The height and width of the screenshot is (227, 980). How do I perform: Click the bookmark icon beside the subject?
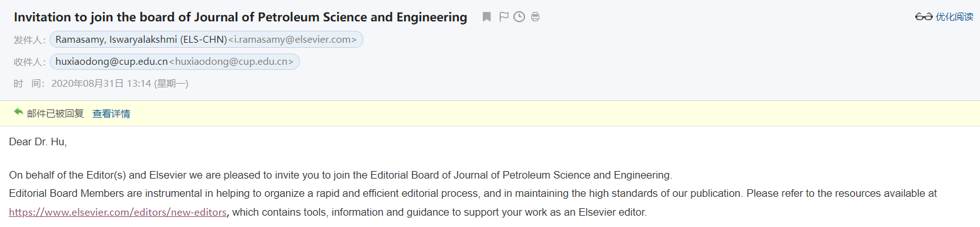[x=487, y=17]
